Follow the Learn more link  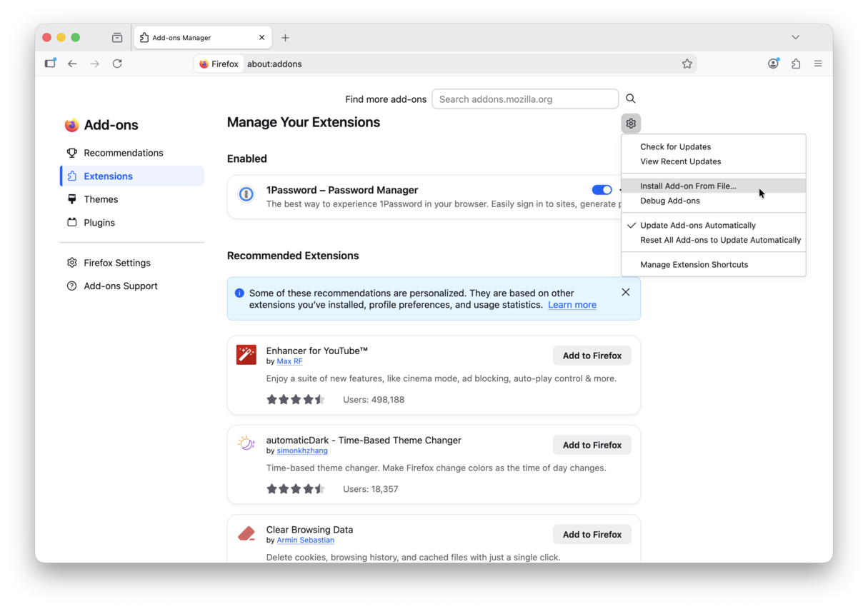pyautogui.click(x=572, y=305)
